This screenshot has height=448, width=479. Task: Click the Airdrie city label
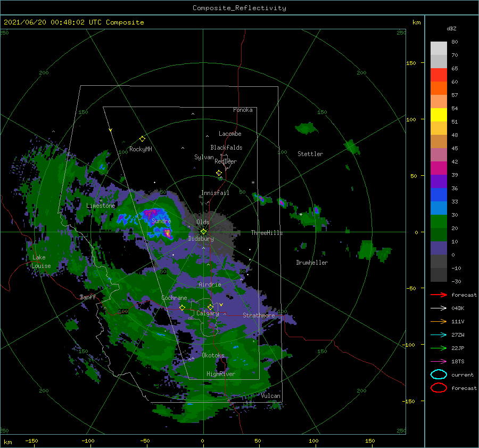click(210, 284)
